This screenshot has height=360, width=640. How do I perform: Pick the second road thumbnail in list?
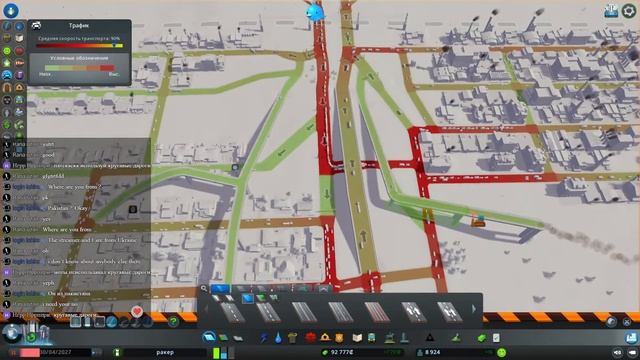(x=268, y=312)
